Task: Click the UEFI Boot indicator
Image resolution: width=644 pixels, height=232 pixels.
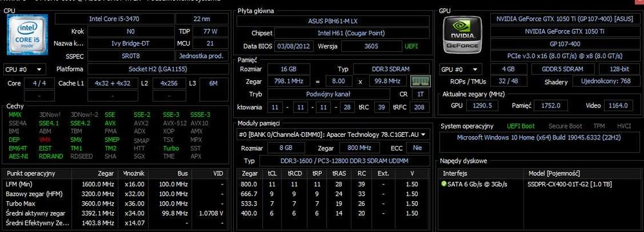Action: pos(521,126)
